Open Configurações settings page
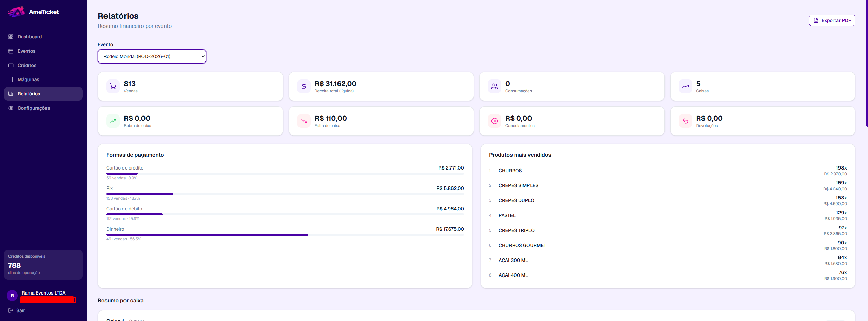 click(43, 108)
